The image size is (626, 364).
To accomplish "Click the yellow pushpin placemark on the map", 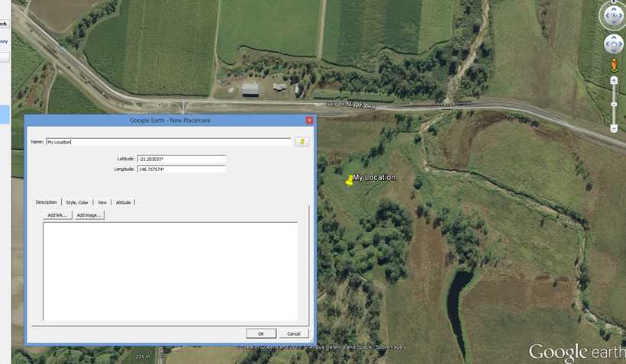I will point(350,180).
